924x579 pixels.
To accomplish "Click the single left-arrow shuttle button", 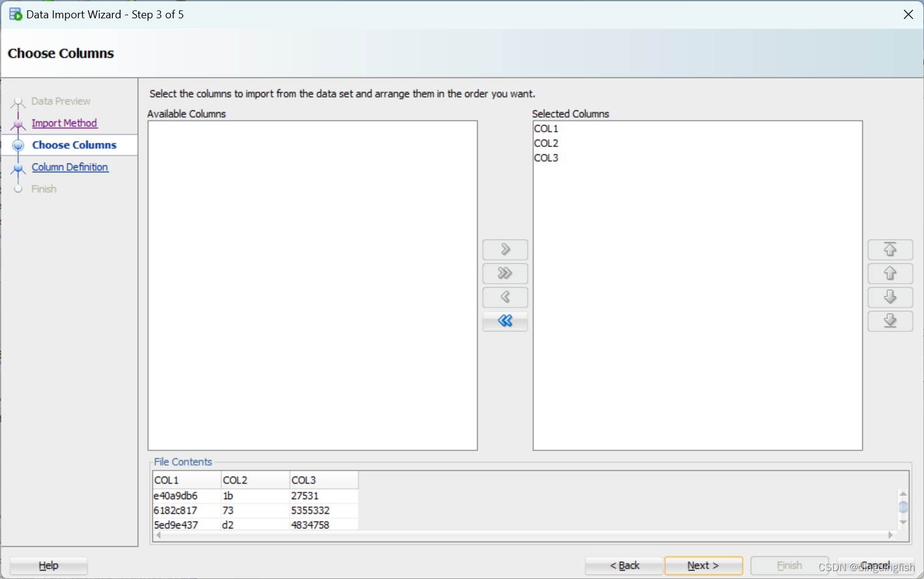I will pyautogui.click(x=504, y=297).
